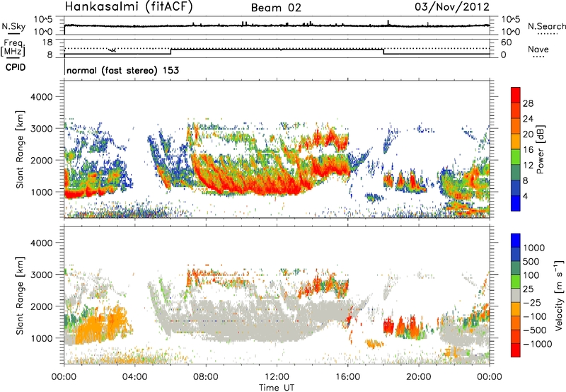Image resolution: width=566 pixels, height=392 pixels.
Task: Click the Hankasalmi (fitACF) plot title
Action: pyautogui.click(x=129, y=6)
